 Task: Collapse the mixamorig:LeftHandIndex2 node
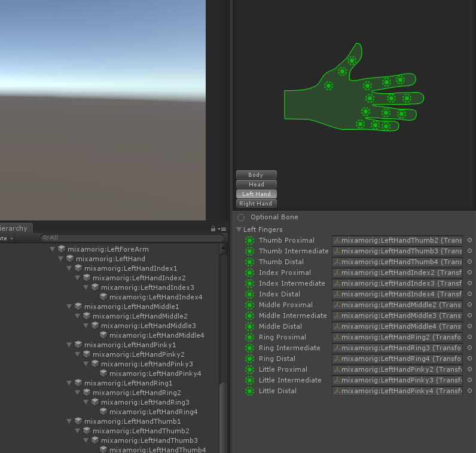tap(77, 278)
